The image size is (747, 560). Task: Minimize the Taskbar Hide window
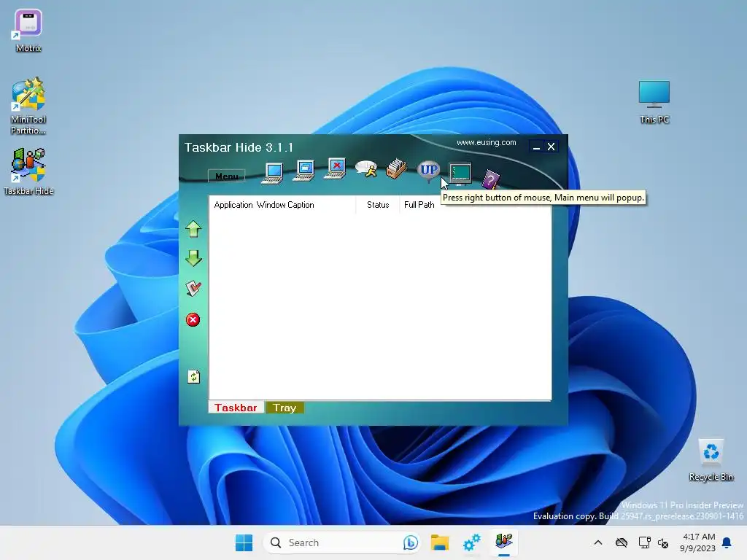point(536,147)
